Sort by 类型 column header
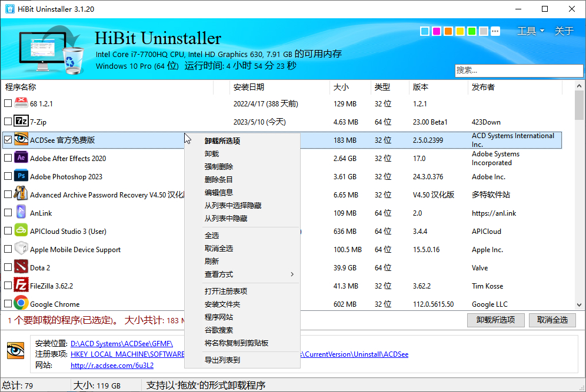Image resolution: width=586 pixels, height=392 pixels. coord(390,87)
